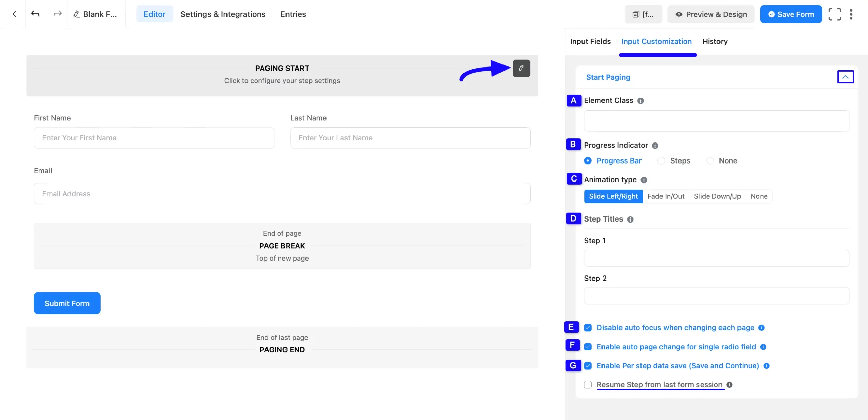Viewport: 868px width, 420px height.
Task: Select the PAGING START block title
Action: coord(282,69)
